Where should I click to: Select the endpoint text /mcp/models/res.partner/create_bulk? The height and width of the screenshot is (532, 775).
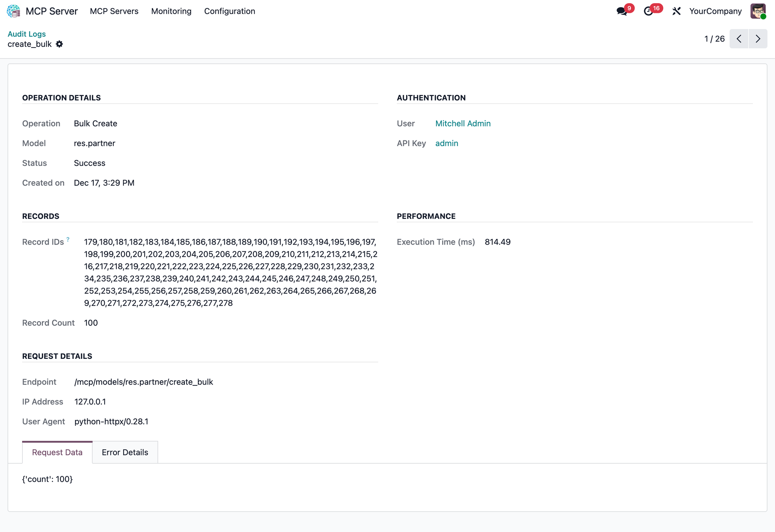point(143,382)
